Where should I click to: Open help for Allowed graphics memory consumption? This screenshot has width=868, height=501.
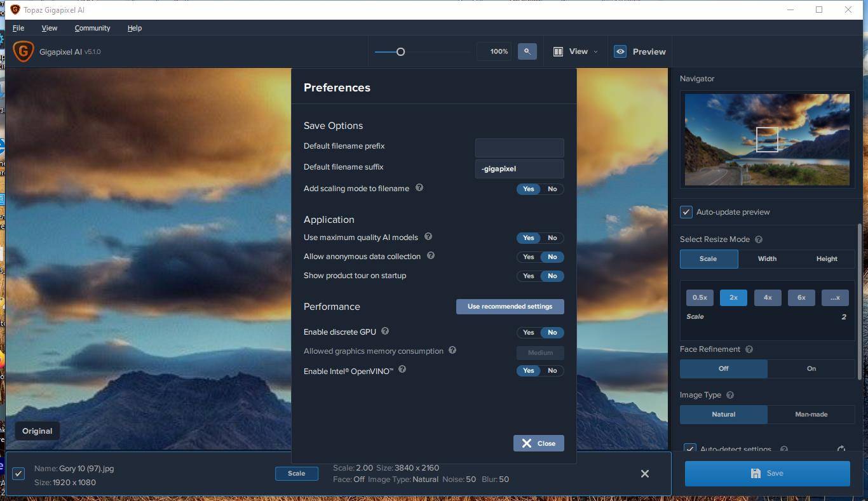[452, 350]
